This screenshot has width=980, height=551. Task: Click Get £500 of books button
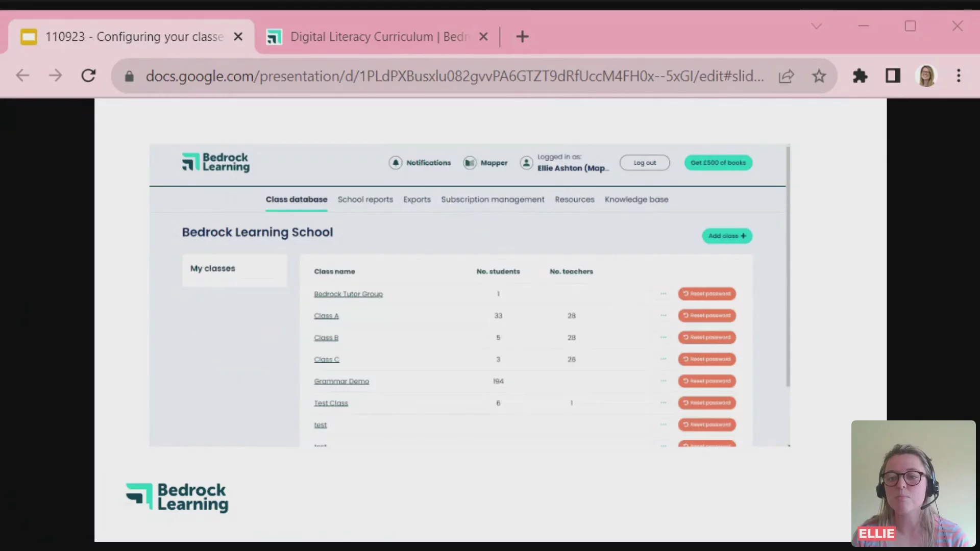coord(718,163)
